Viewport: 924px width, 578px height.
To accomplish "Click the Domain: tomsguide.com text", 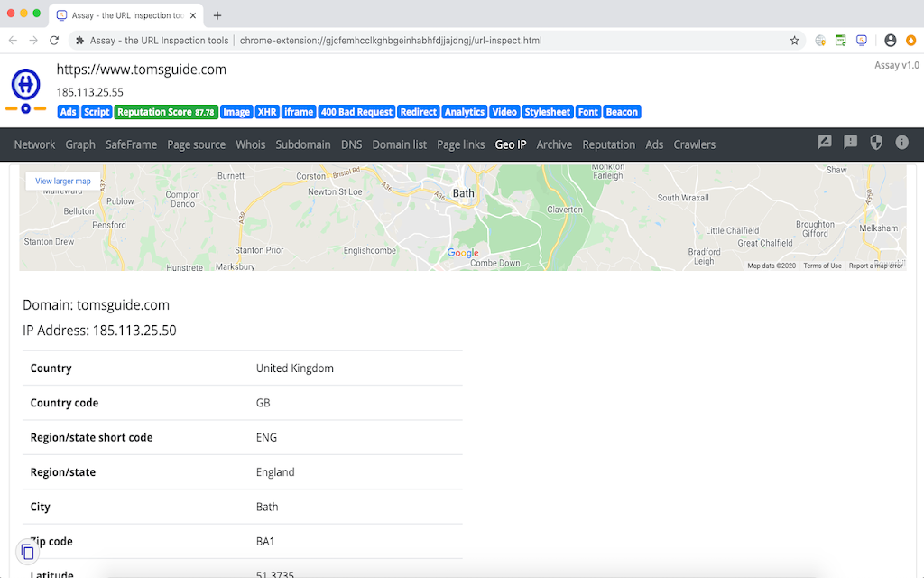I will (x=96, y=305).
